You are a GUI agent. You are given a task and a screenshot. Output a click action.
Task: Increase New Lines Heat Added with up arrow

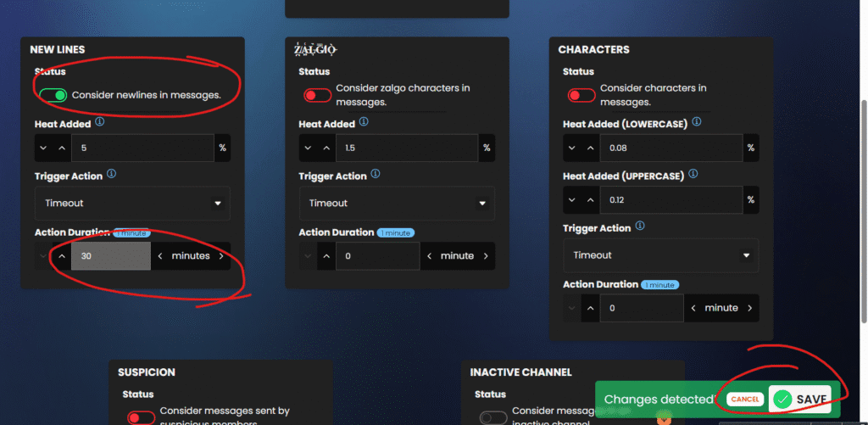click(x=62, y=148)
